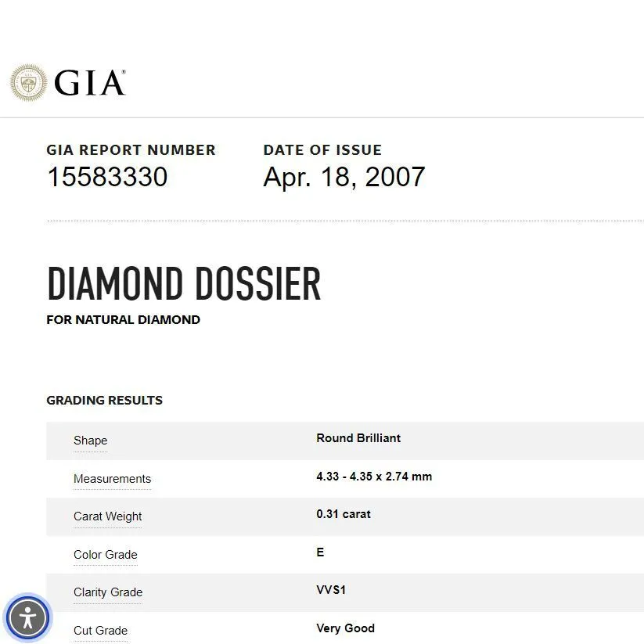Click the Clarity Grade label
Viewport: 644px width, 644px height.
108,592
